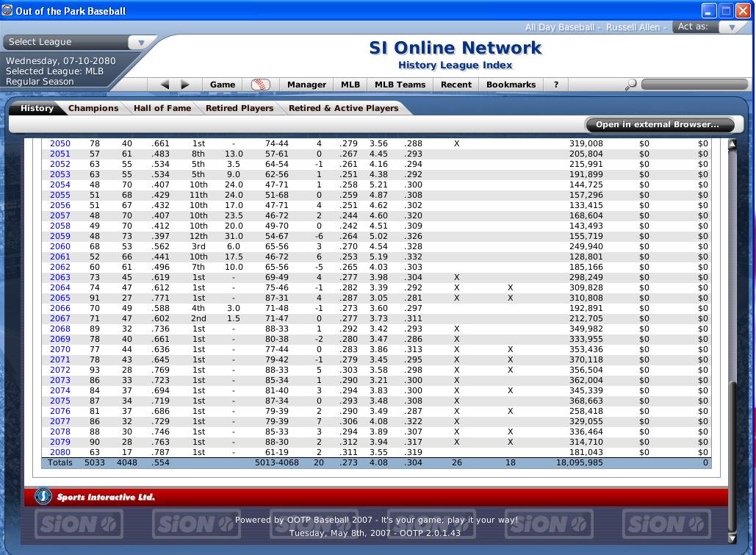
Task: Switch to the Champions tab
Action: (x=93, y=108)
